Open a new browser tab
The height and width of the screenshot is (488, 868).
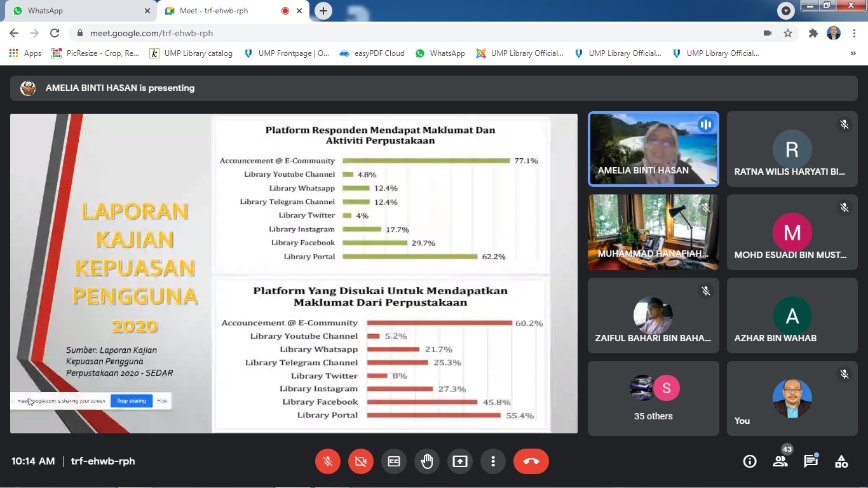[x=323, y=11]
